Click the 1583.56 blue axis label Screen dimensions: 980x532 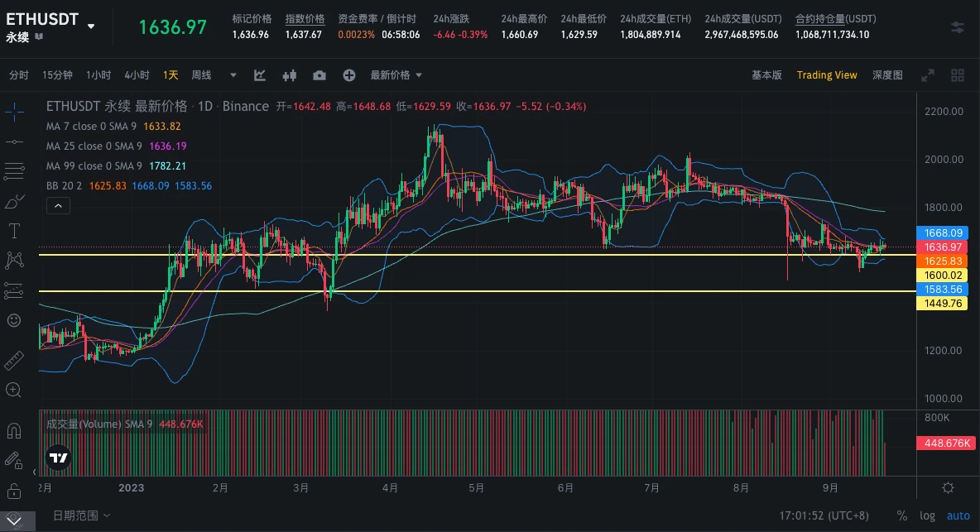pos(943,289)
